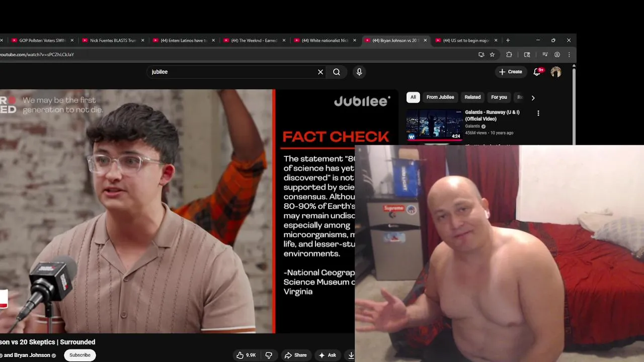Close the Bryan Johnson vs 20 tab
The width and height of the screenshot is (644, 362).
[x=425, y=40]
